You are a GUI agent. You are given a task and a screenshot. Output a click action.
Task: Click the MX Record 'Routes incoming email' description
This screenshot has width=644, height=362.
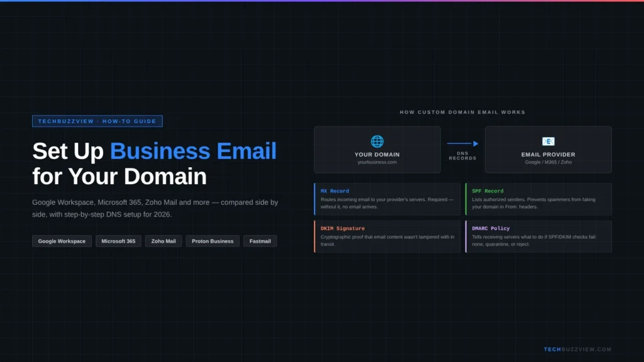(387, 203)
